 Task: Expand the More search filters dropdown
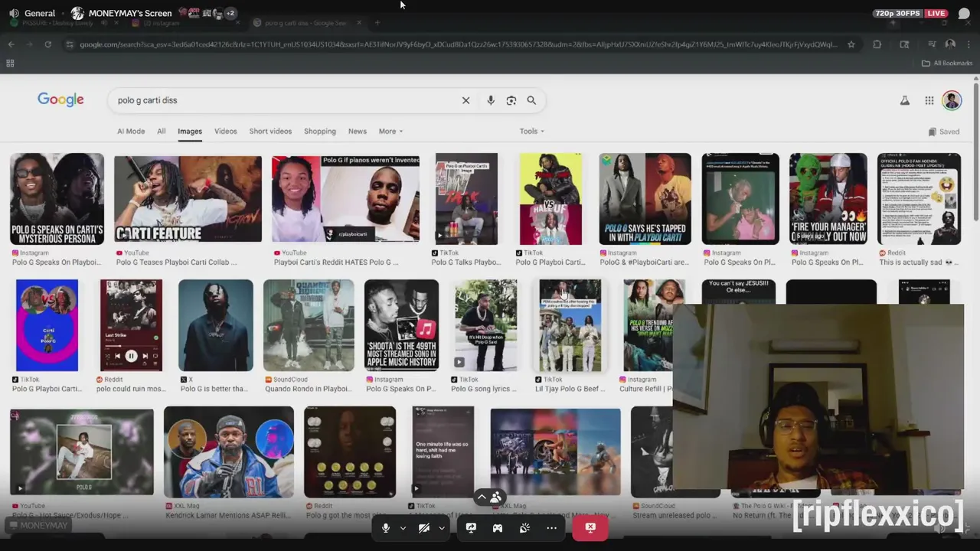[390, 131]
